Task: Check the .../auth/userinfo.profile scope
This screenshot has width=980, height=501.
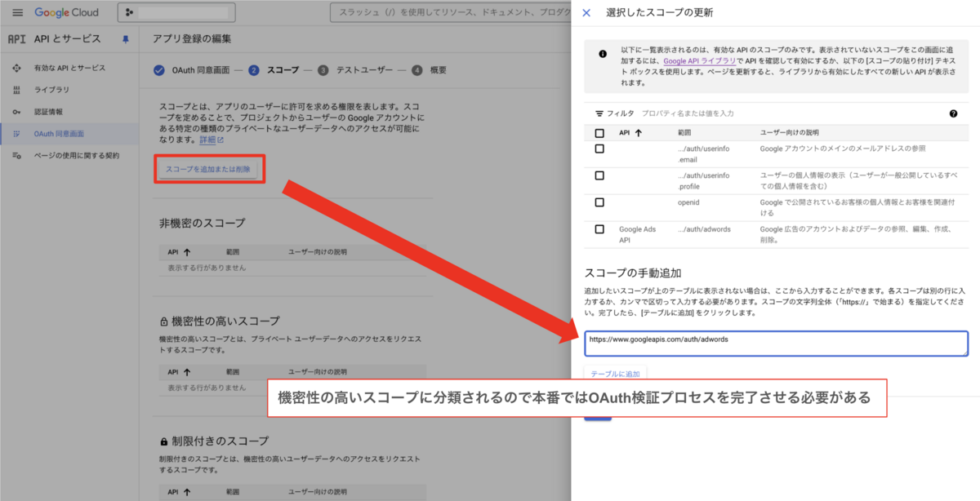Action: [x=599, y=175]
